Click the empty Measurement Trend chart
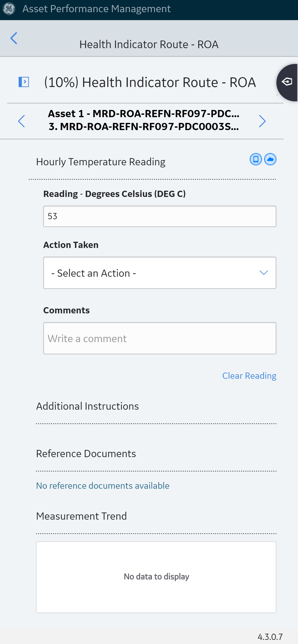 click(x=156, y=577)
